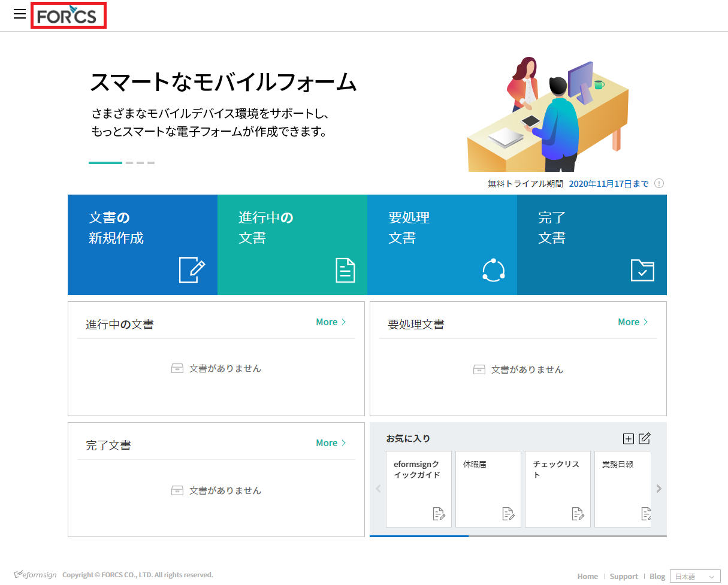
Task: Click the Support footer link
Action: point(624,577)
